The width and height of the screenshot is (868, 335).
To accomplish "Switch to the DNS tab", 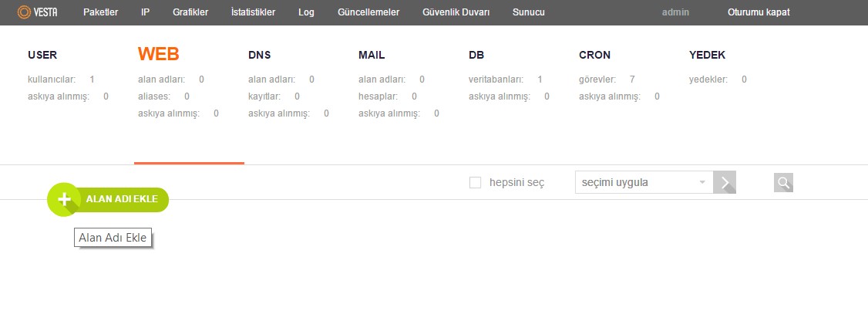I will [259, 55].
